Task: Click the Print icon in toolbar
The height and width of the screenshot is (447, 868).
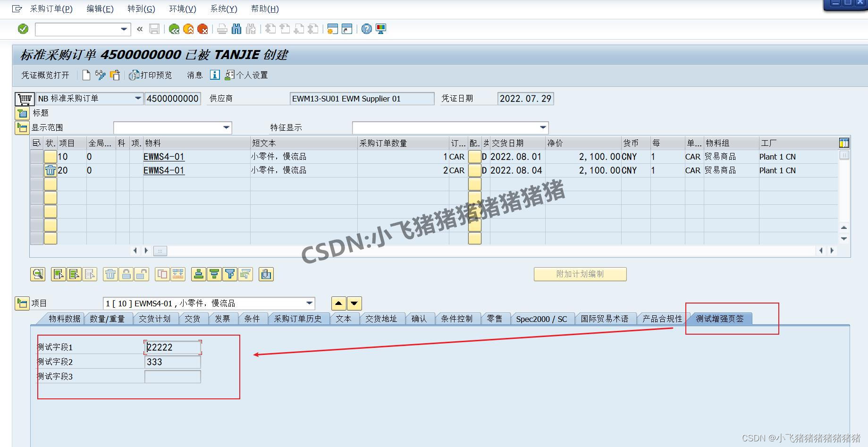Action: pyautogui.click(x=222, y=29)
